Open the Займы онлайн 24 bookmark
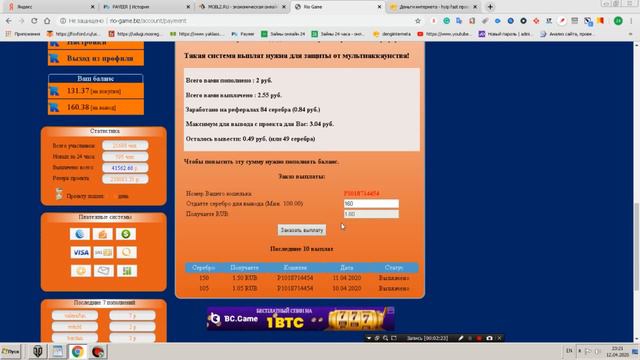This screenshot has height=360, width=640. point(283,34)
